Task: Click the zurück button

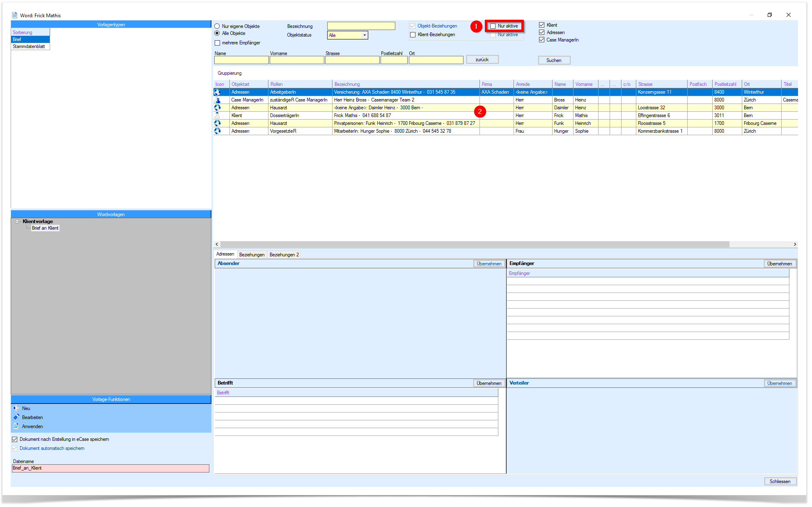Action: [482, 60]
